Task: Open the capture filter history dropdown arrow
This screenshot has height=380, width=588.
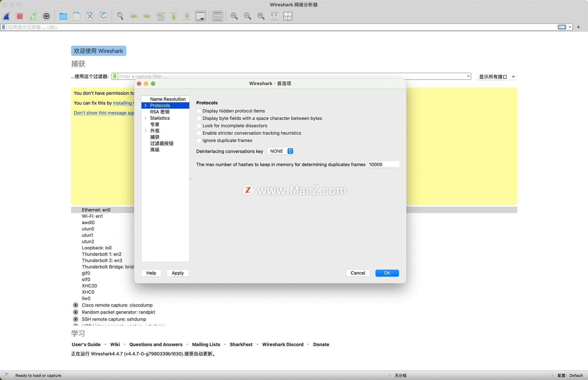Action: tap(468, 76)
